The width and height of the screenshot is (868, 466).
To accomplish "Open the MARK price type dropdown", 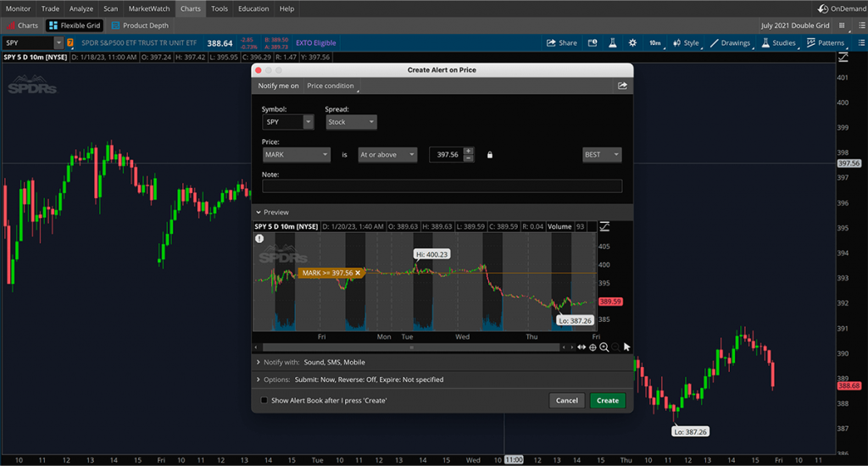I will (296, 154).
